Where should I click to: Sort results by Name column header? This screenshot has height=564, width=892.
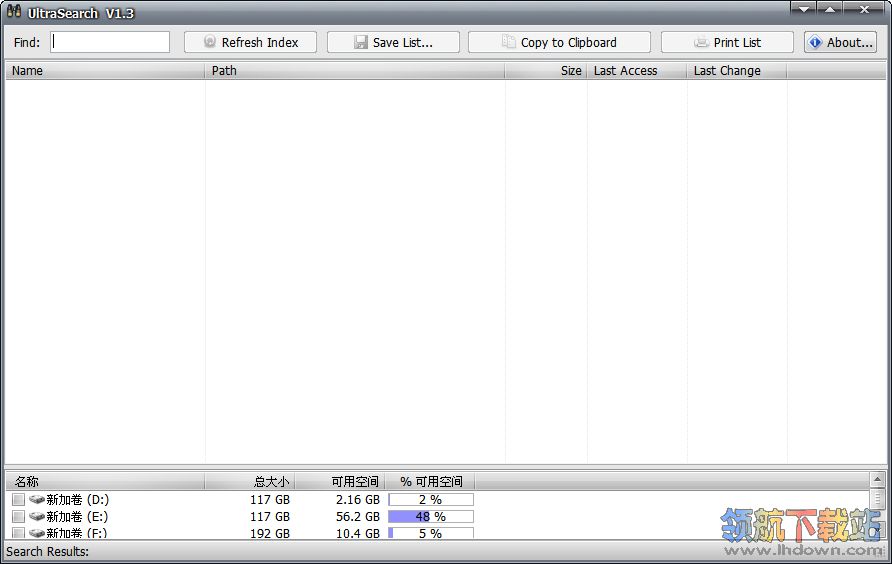tap(105, 71)
